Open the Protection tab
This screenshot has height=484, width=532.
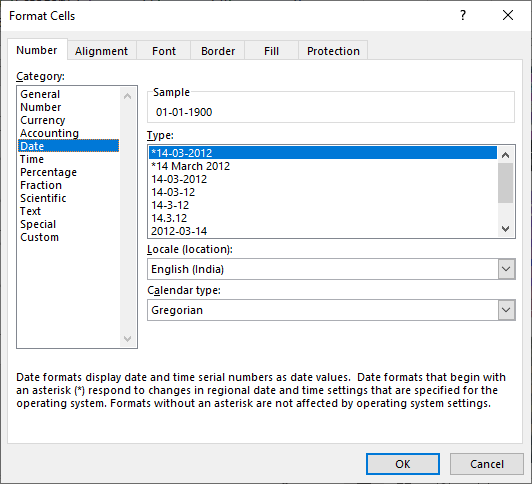click(333, 51)
